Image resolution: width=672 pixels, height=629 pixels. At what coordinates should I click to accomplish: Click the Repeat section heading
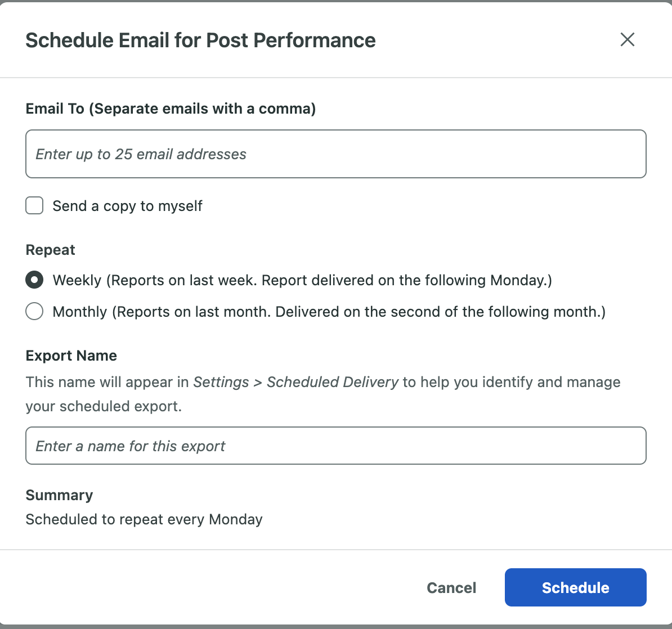click(x=50, y=250)
